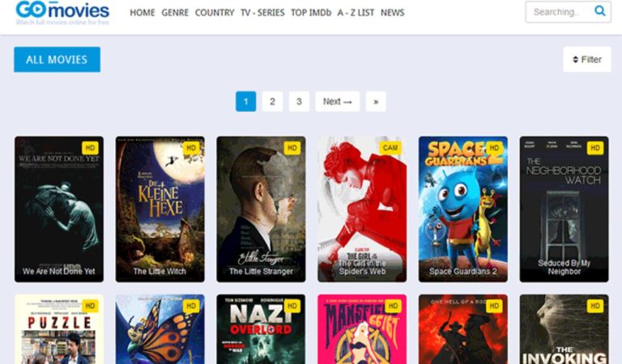This screenshot has width=622, height=364.
Task: Click the 'The Little Witch' title text
Action: pos(160,271)
